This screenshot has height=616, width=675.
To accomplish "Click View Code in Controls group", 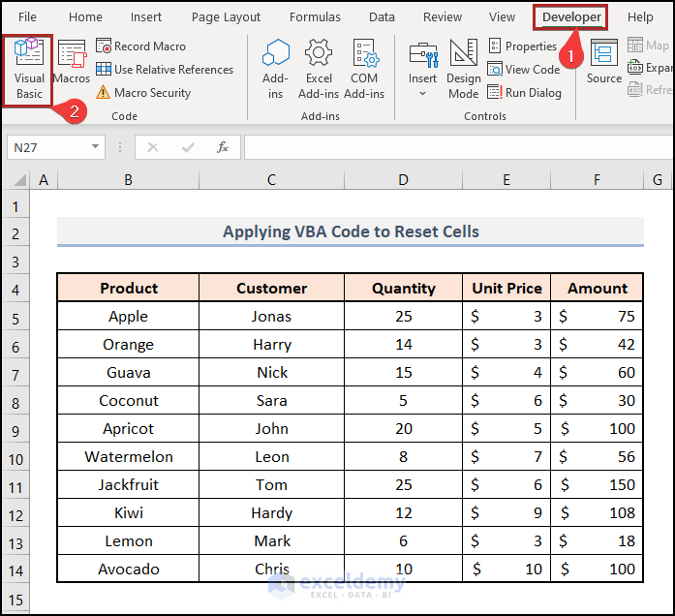I will click(524, 70).
